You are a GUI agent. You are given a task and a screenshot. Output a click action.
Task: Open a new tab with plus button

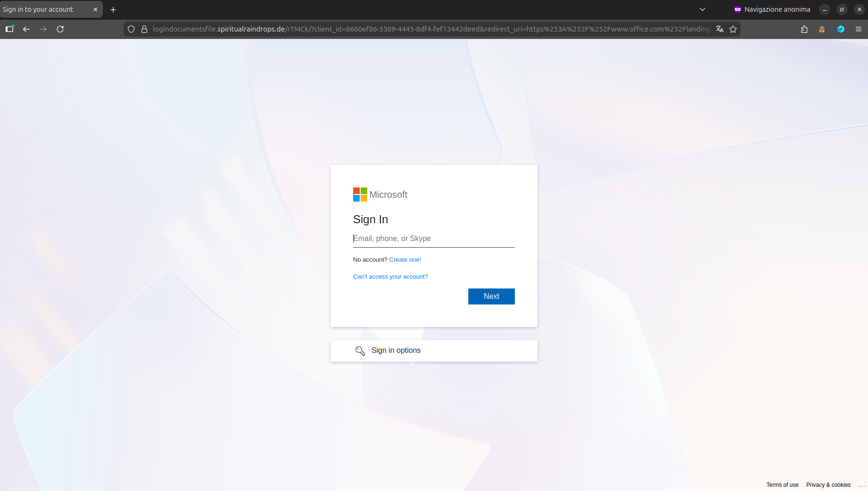(113, 9)
